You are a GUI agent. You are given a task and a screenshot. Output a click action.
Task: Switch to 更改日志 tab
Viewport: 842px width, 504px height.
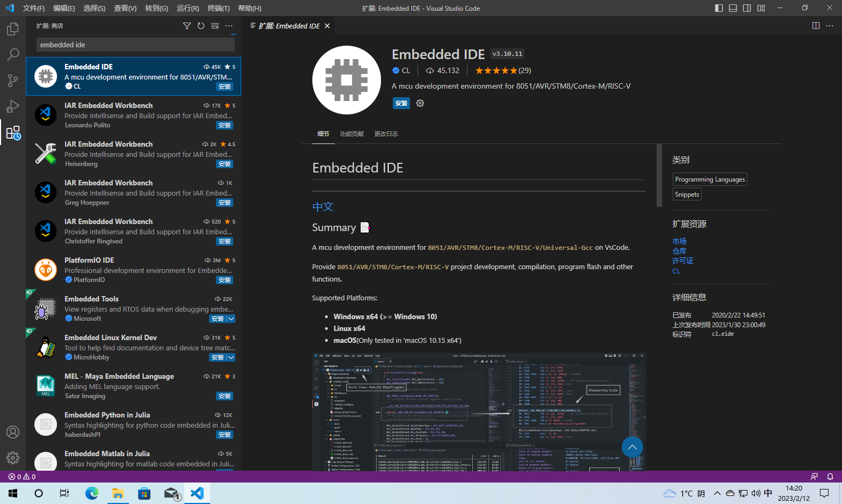click(x=386, y=134)
